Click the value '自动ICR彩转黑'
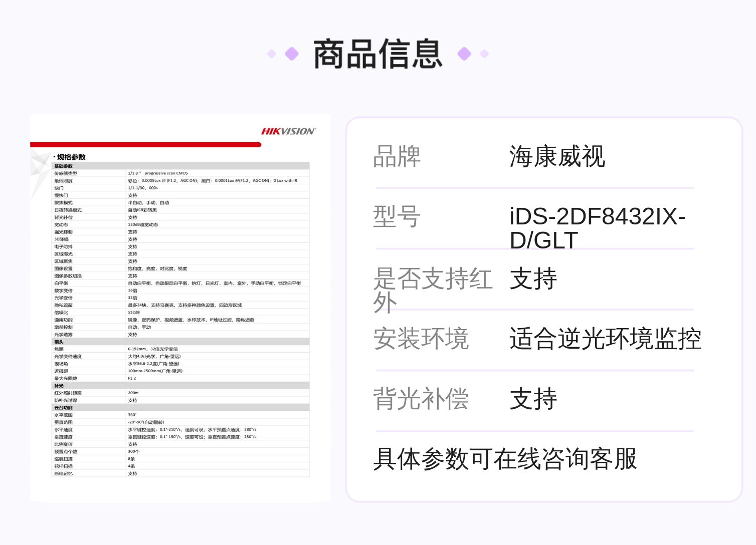 click(x=142, y=210)
